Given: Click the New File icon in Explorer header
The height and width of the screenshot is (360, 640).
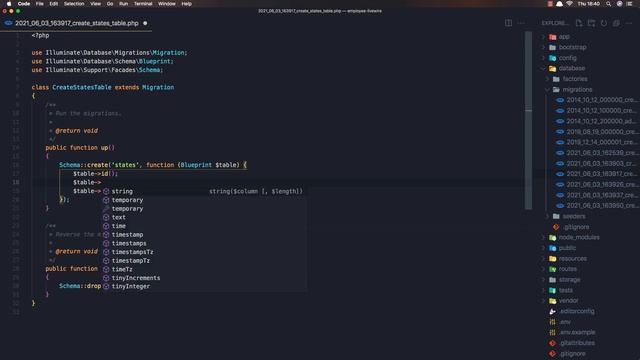Looking at the screenshot, I should [x=579, y=23].
